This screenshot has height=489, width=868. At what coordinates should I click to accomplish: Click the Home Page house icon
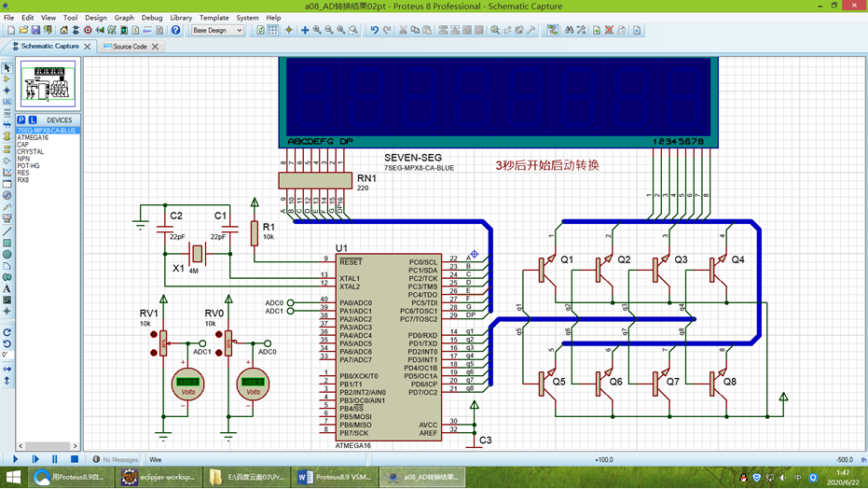(x=64, y=30)
